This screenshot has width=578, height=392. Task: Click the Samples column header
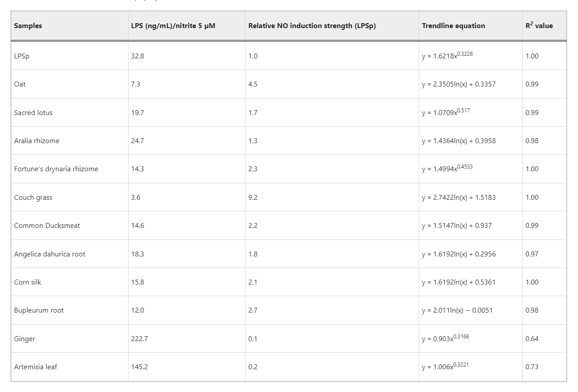tap(28, 26)
